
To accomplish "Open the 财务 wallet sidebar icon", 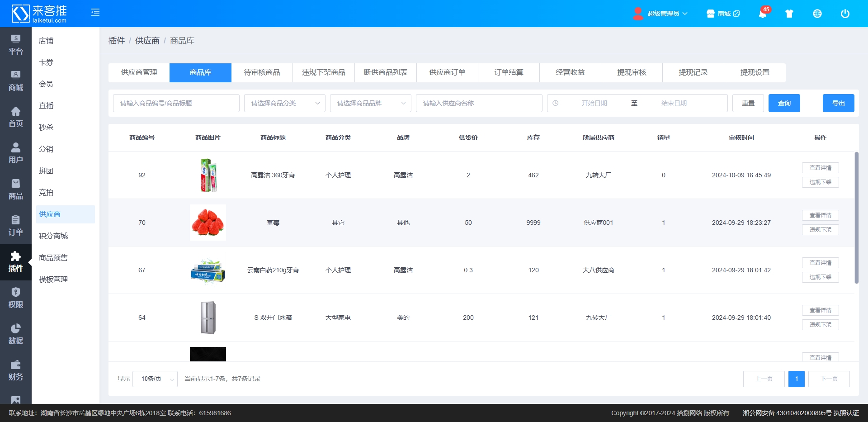I will tap(16, 370).
